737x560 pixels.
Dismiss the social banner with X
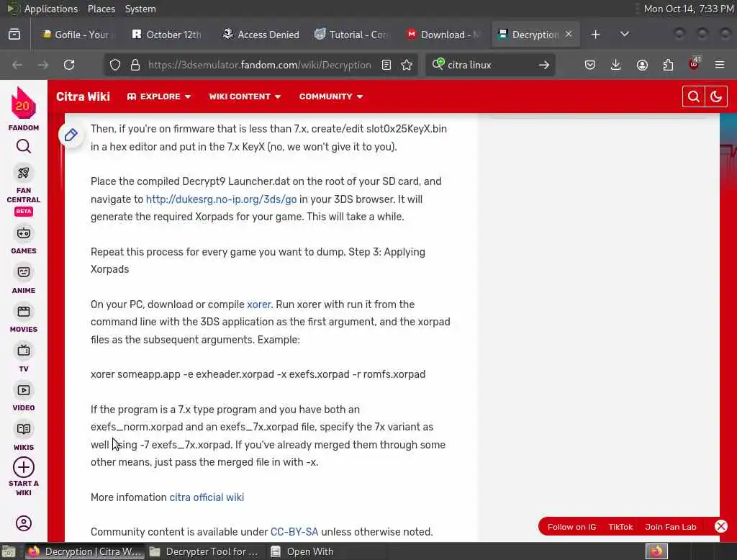(721, 527)
